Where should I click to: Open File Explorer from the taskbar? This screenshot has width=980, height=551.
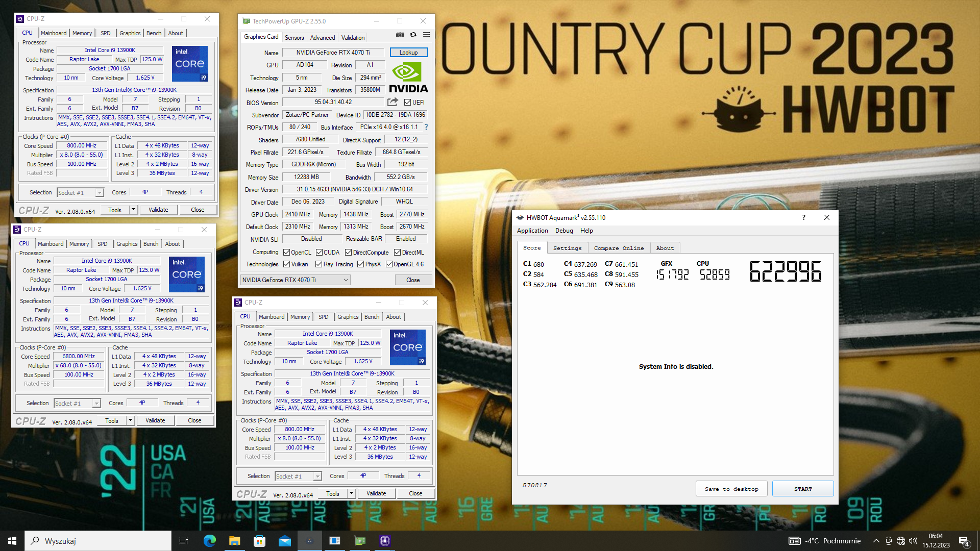234,541
